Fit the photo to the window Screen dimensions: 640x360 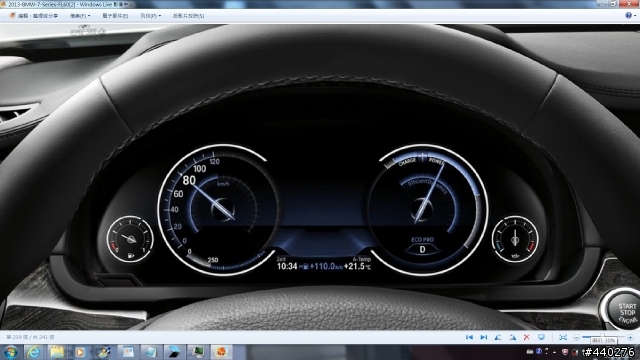coord(563,337)
